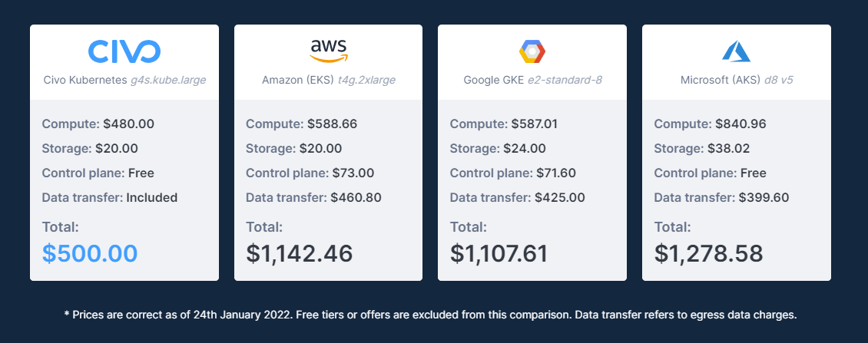Image resolution: width=868 pixels, height=343 pixels.
Task: Click the Microsoft Azure logo
Action: [736, 51]
